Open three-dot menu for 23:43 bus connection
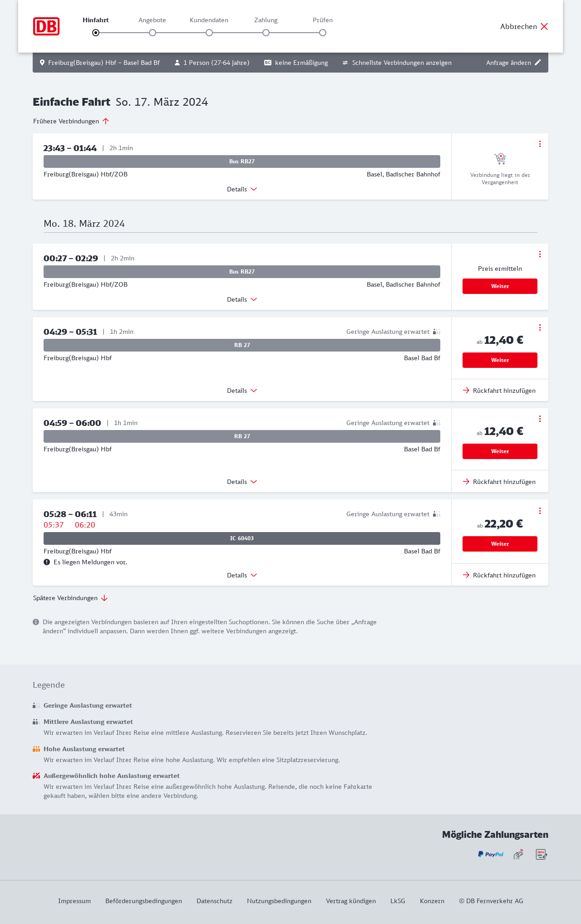 click(x=540, y=144)
